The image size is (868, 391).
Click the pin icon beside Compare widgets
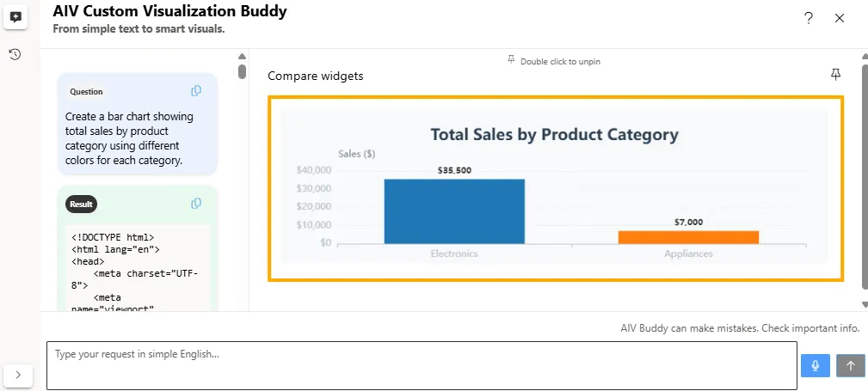pos(835,75)
